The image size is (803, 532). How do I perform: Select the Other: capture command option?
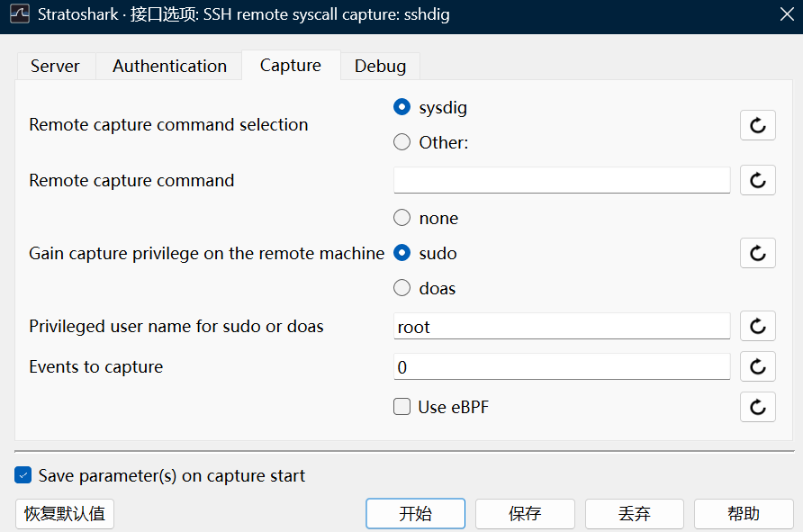tap(402, 142)
